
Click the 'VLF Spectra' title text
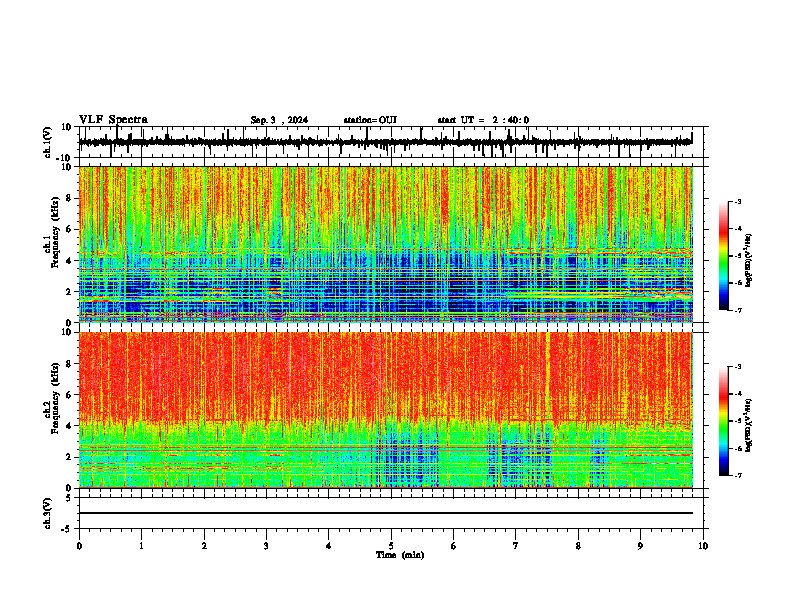point(113,120)
